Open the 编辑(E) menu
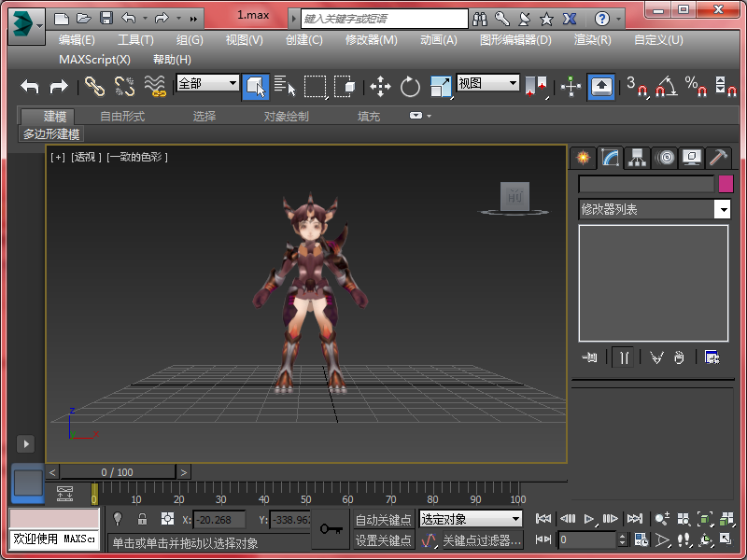747x560 pixels. (x=77, y=40)
